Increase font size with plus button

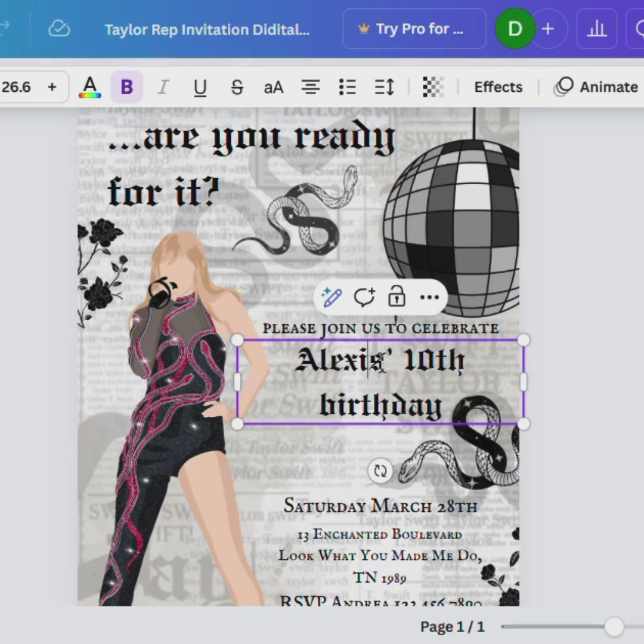pos(52,87)
